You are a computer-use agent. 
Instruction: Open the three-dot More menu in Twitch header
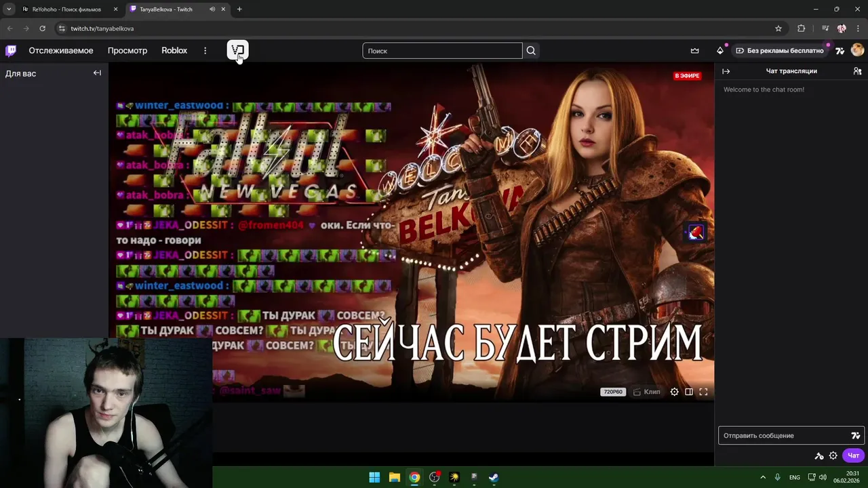tap(205, 51)
